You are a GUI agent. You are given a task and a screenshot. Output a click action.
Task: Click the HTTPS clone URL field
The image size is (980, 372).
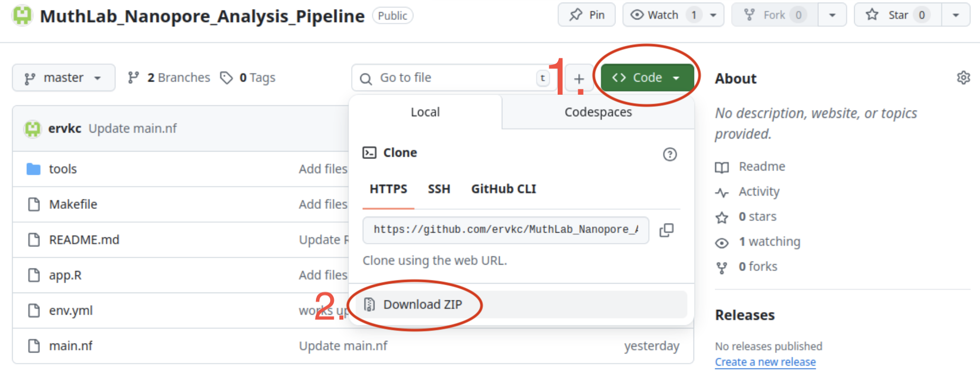[x=506, y=230]
